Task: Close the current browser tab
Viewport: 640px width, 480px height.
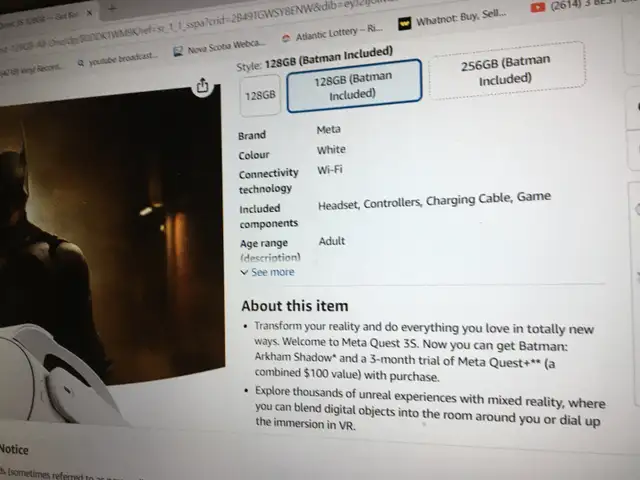Action: 89,13
